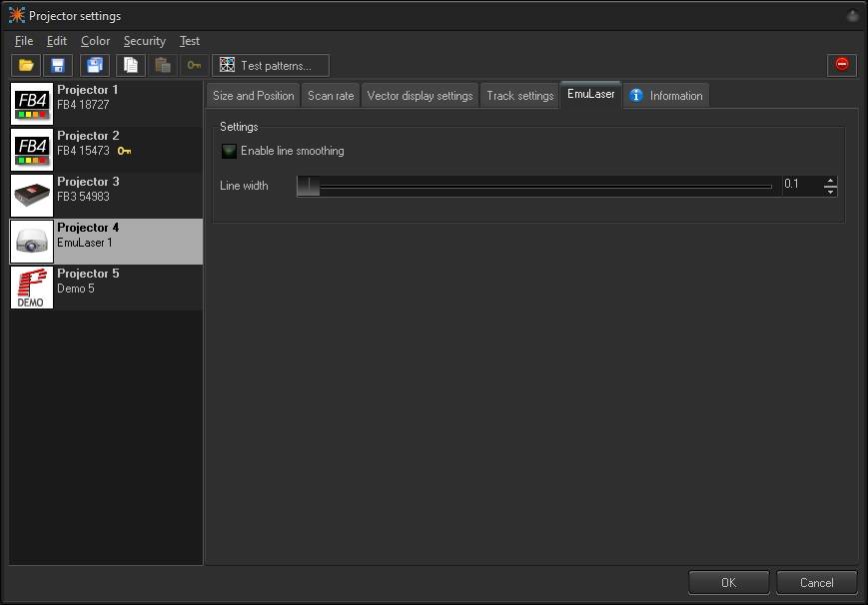Switch to the Scan rate tab
The width and height of the screenshot is (868, 605).
tap(331, 95)
